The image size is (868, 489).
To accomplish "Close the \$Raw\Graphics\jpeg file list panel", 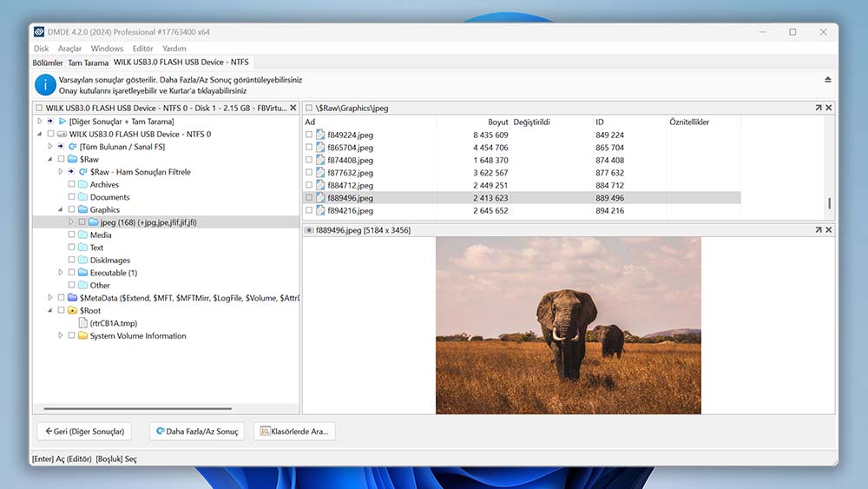I will coord(829,108).
